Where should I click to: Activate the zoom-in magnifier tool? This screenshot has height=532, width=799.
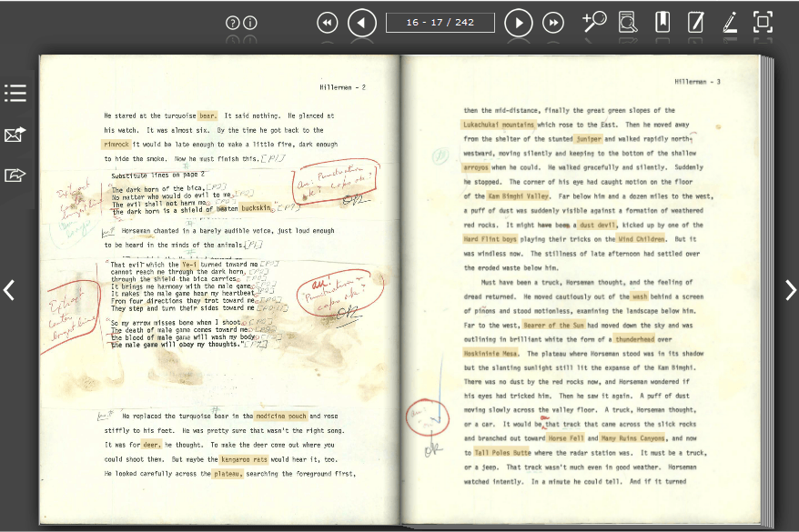click(x=594, y=22)
